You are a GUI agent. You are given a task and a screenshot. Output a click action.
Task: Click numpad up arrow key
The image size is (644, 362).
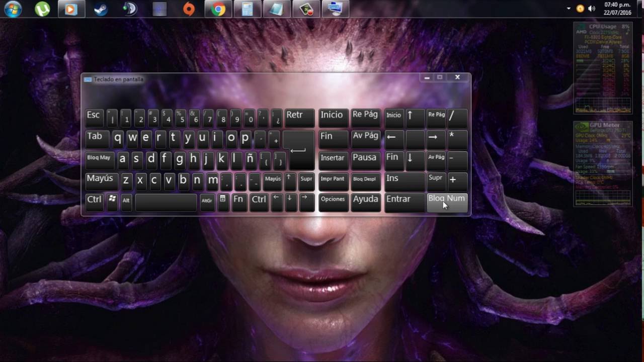tap(415, 118)
